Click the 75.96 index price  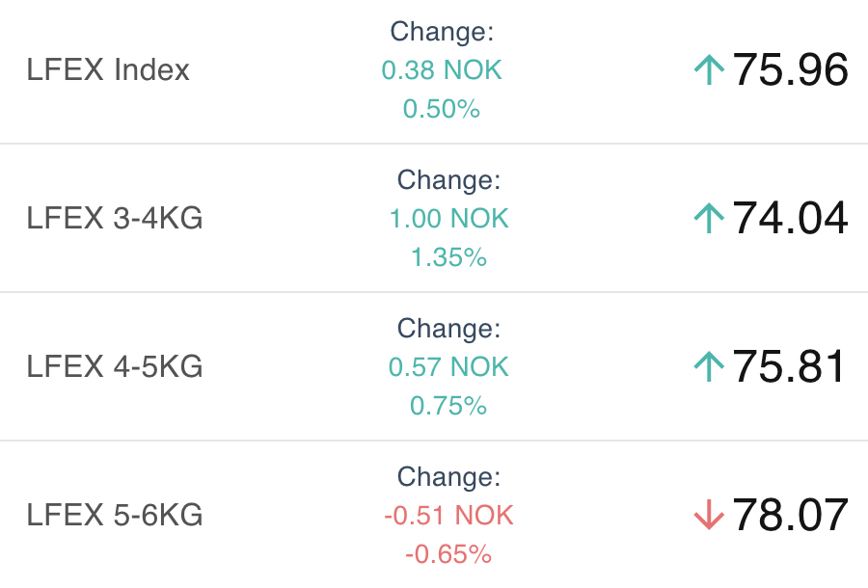[x=790, y=70]
